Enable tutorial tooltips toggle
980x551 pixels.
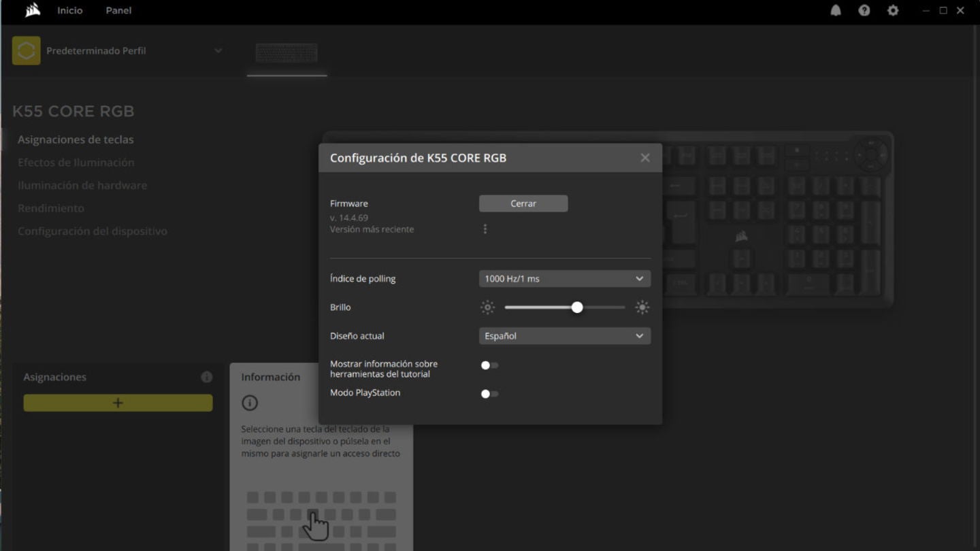point(489,365)
